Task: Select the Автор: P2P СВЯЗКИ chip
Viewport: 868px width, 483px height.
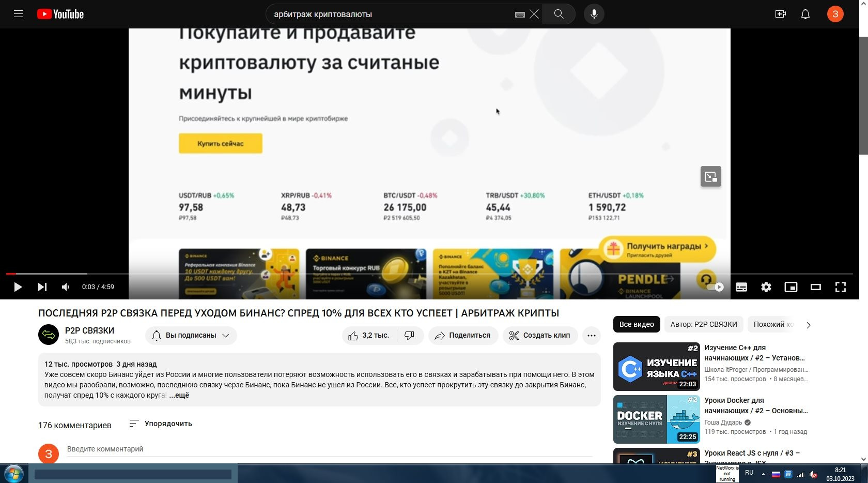Action: [x=704, y=324]
